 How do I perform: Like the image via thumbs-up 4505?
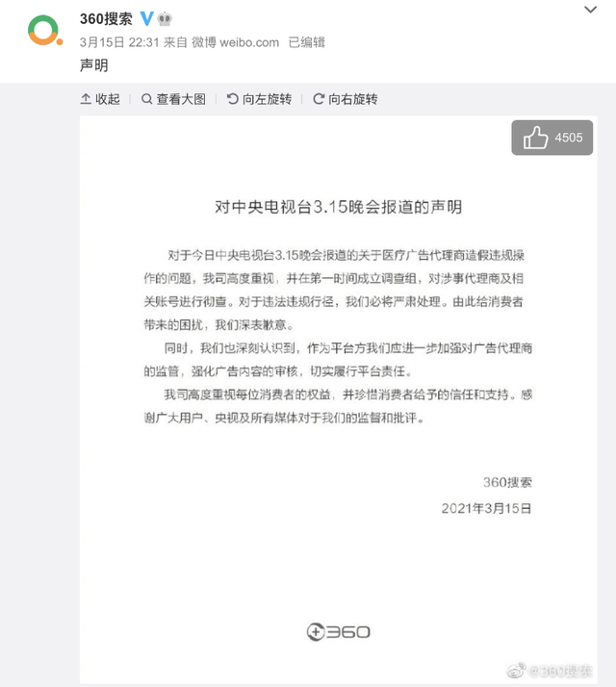[552, 138]
